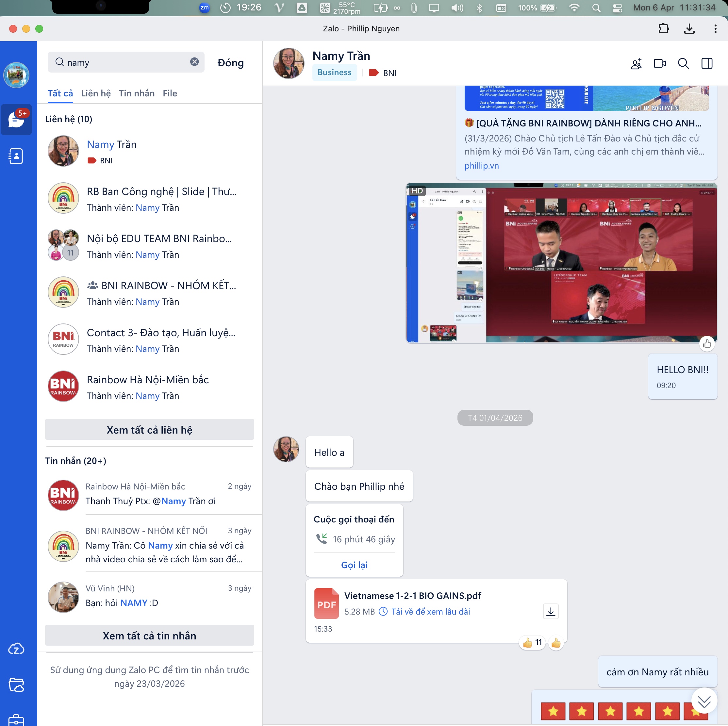728x726 pixels.
Task: Clear the namy search text
Action: tap(194, 62)
